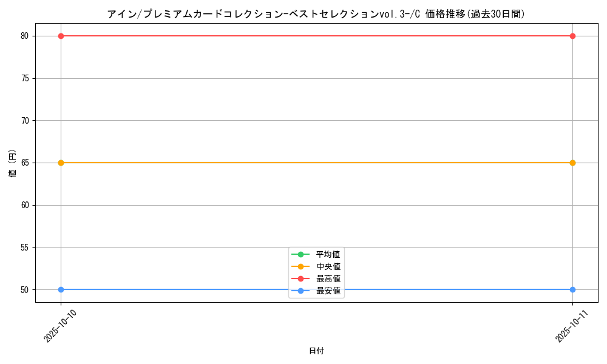Screen dimensions: 607x364
Task: Click the green 平均値 legend marker
Action: coord(300,254)
